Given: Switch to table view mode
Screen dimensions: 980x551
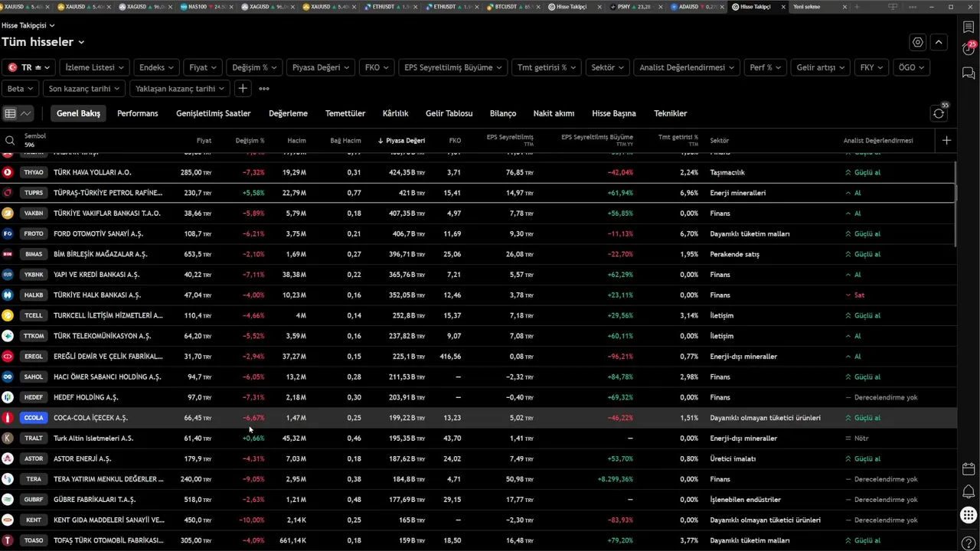Looking at the screenshot, I should coord(10,113).
